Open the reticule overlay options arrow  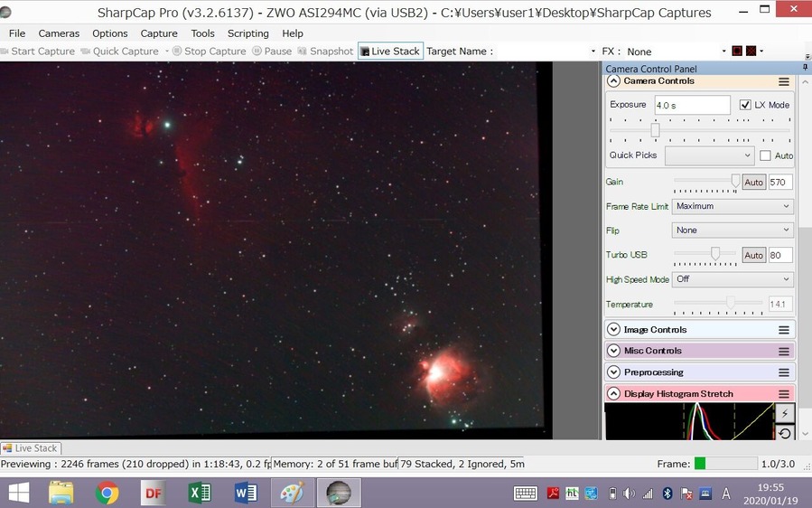(761, 52)
